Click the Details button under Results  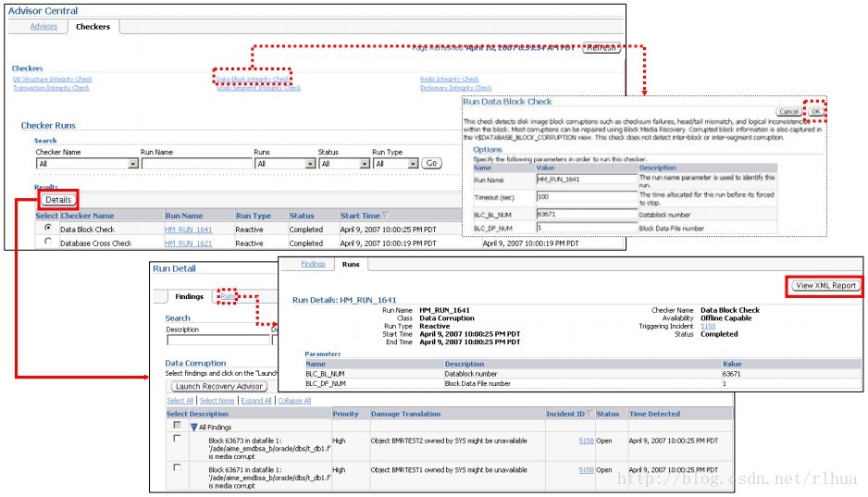tap(58, 200)
